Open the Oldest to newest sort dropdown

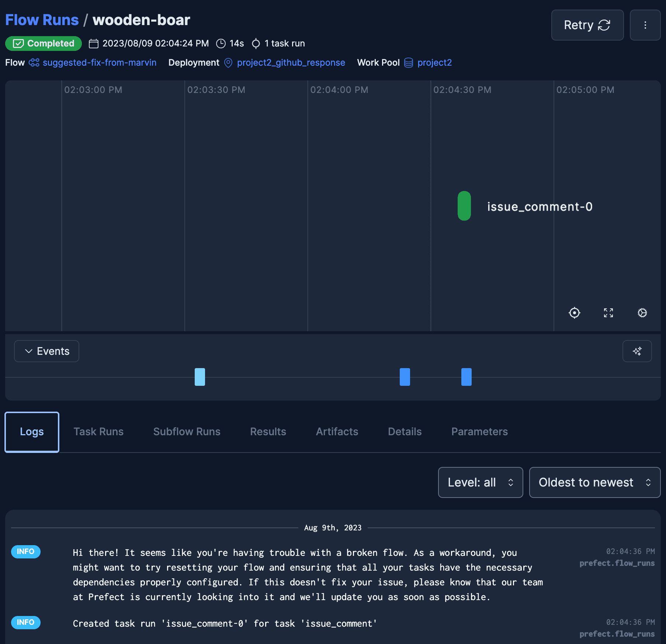point(594,482)
